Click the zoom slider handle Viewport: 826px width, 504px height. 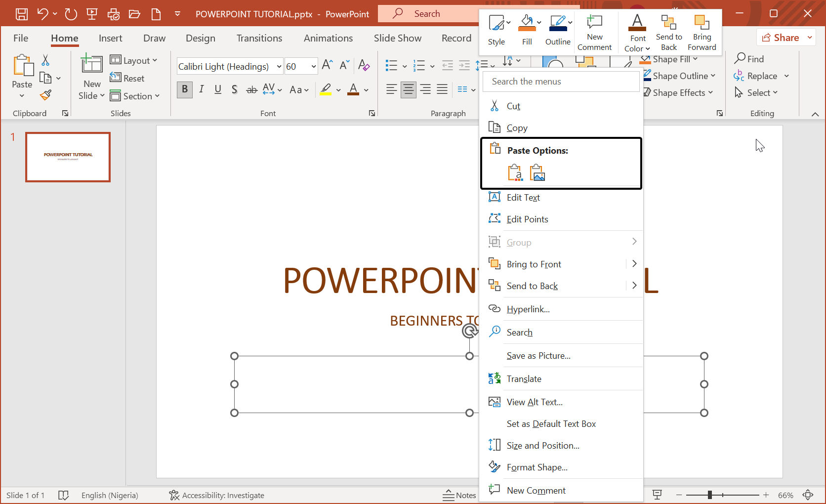709,495
